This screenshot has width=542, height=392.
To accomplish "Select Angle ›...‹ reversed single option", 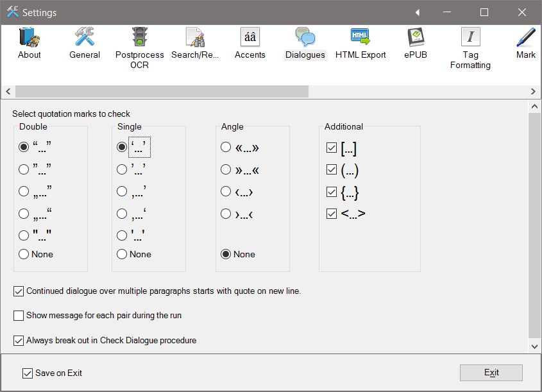I will click(226, 214).
